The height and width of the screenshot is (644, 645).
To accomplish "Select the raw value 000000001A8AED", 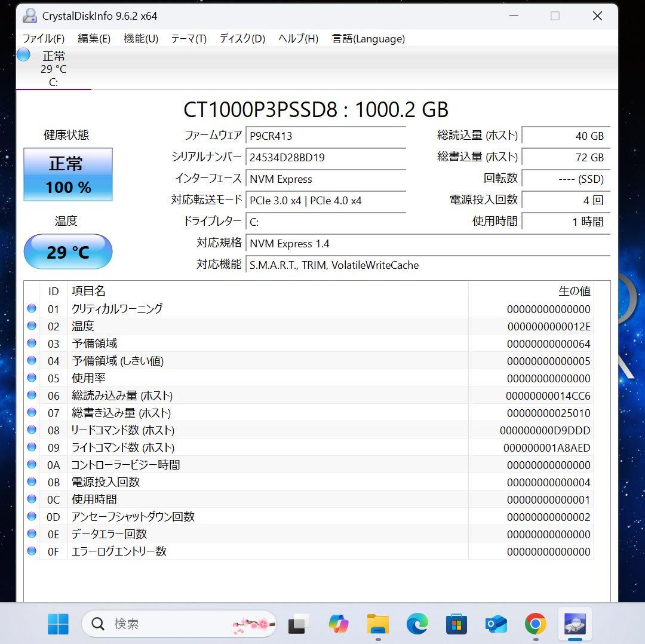I will click(x=546, y=447).
